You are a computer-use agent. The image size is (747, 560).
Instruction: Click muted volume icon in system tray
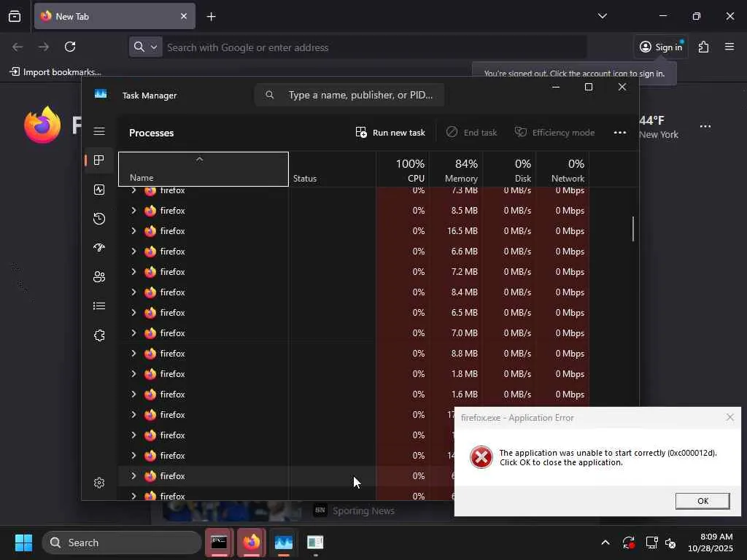670,542
